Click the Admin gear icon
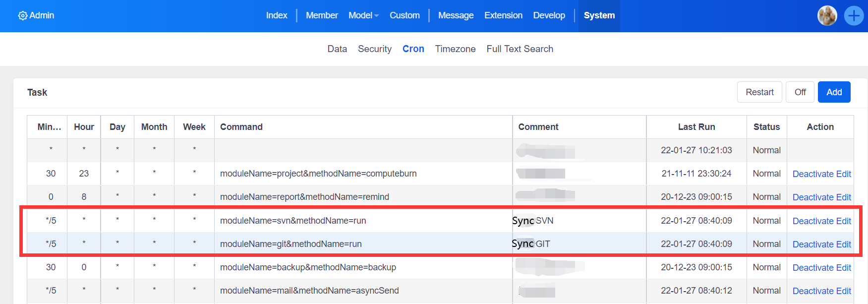 click(x=22, y=16)
